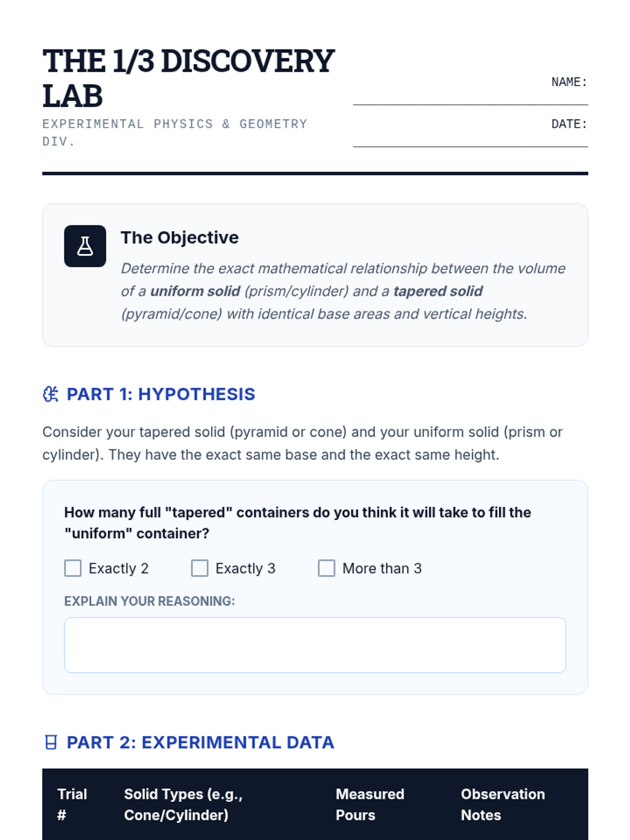Screen dimensions: 630x840
Task: Click the Date blank line
Action: click(x=470, y=140)
